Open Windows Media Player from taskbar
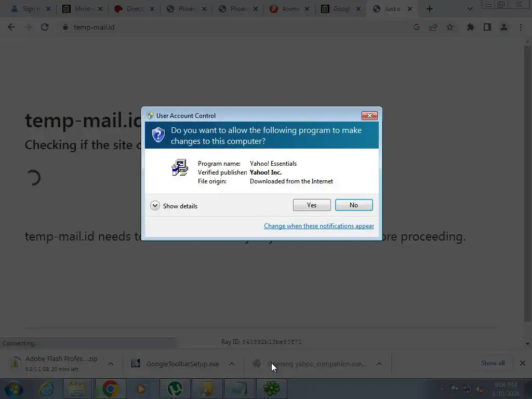This screenshot has width=532, height=399. pos(141,389)
